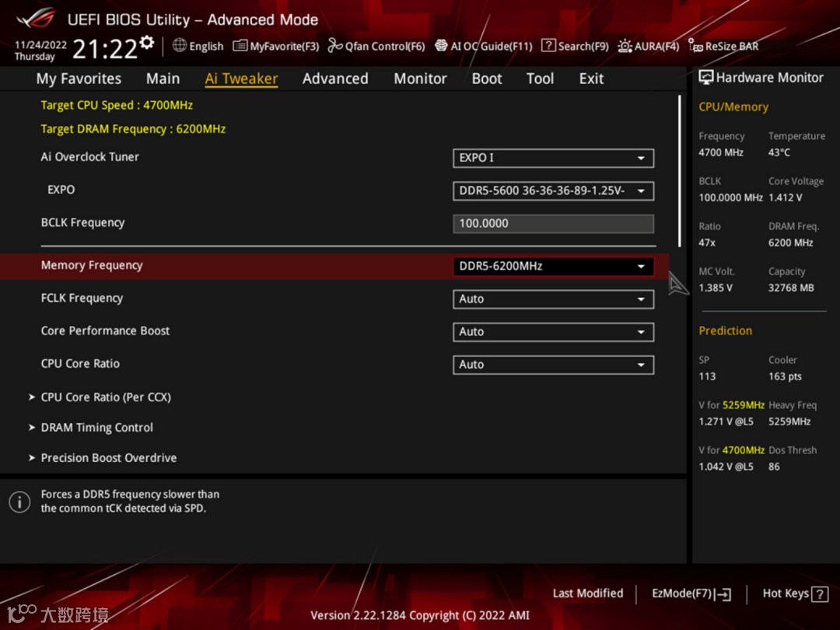Click the CPU/Memory section heading
840x630 pixels.
click(x=733, y=107)
